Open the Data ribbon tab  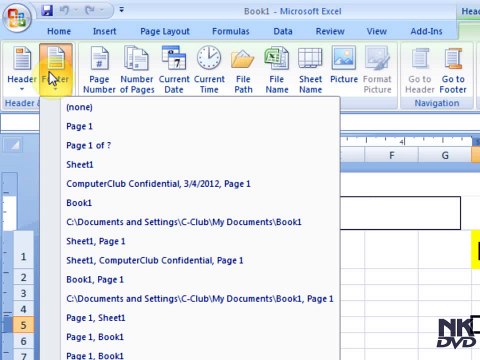(283, 31)
